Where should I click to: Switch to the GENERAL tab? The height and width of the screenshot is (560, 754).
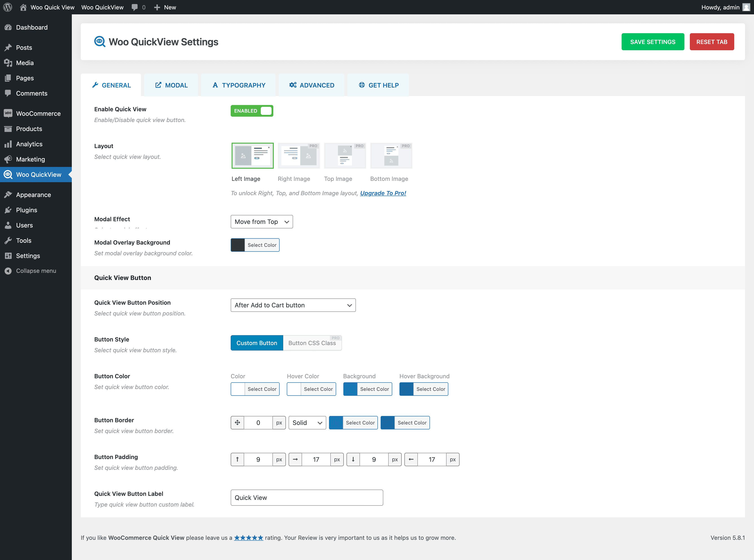click(x=111, y=85)
